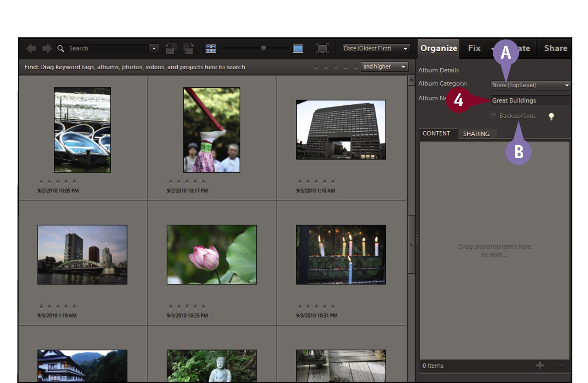Click the '0 Items' count label
588x383 pixels.
coord(433,366)
